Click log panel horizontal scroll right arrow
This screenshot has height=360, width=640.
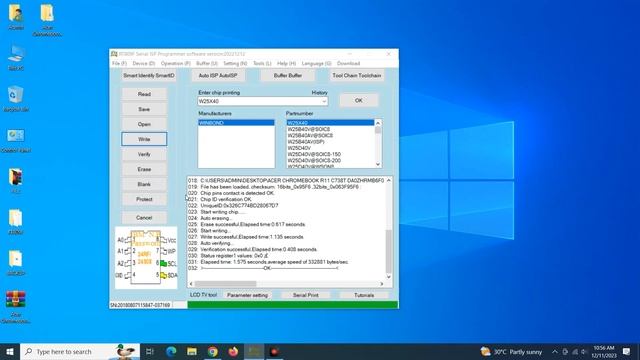[x=382, y=284]
